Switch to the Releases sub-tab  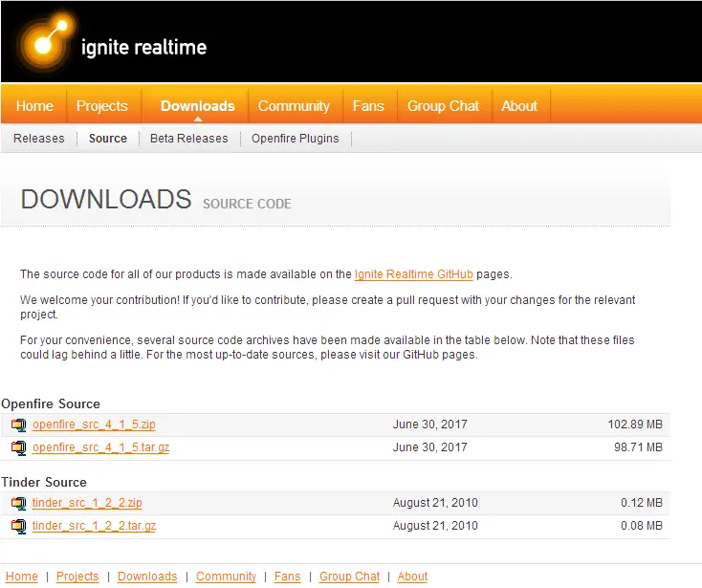click(39, 139)
